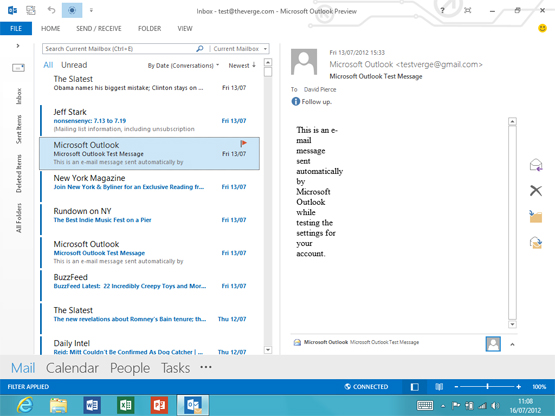Open Excel from the Windows taskbar
Image resolution: width=555 pixels, height=416 pixels.
pos(126,405)
